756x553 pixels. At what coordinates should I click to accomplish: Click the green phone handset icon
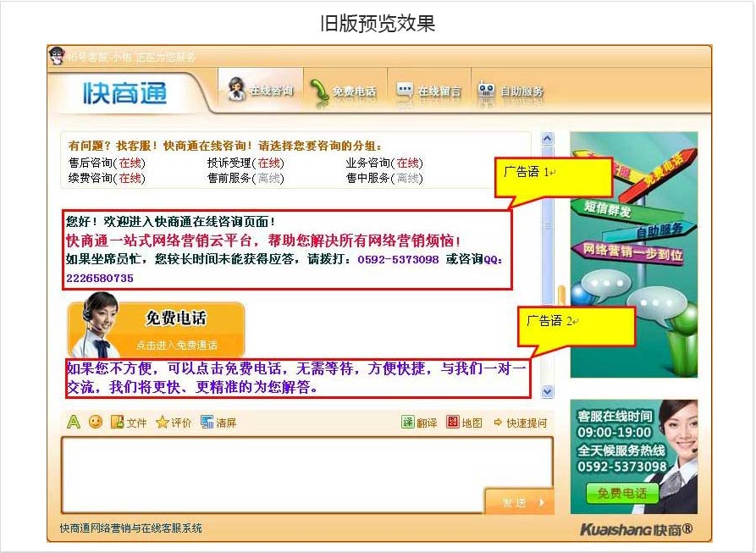(x=318, y=90)
